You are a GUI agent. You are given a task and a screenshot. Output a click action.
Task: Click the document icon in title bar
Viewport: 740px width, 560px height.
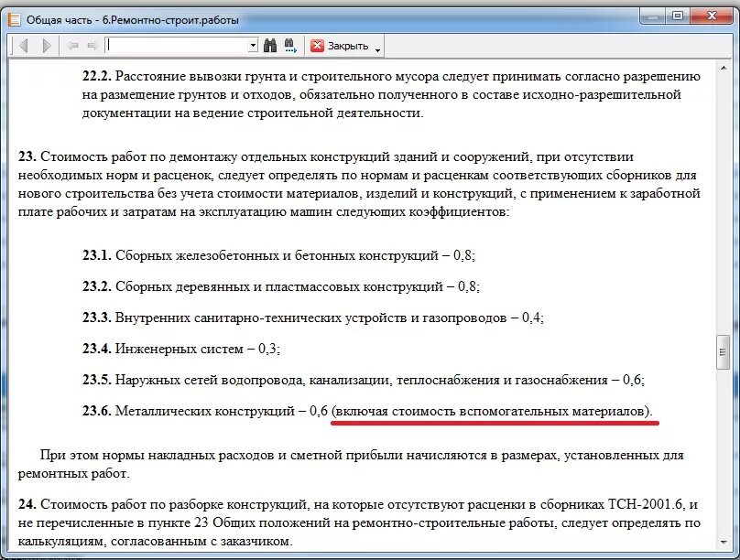15,20
